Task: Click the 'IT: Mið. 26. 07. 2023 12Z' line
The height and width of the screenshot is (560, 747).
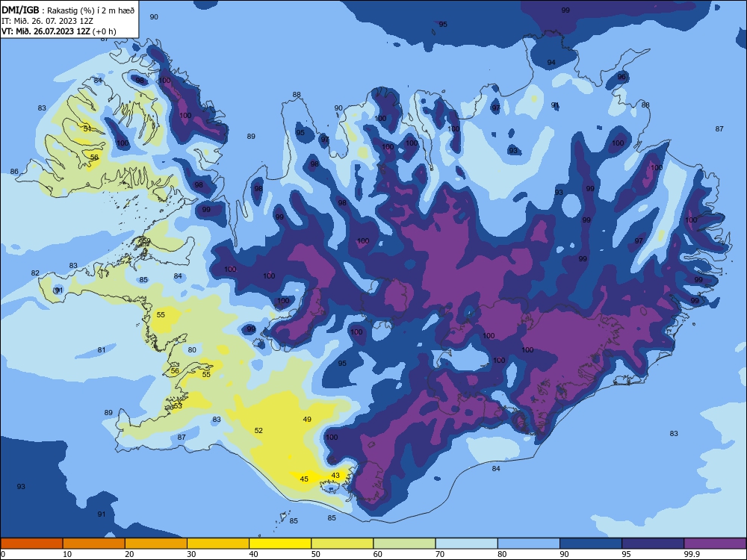Action: click(47, 21)
